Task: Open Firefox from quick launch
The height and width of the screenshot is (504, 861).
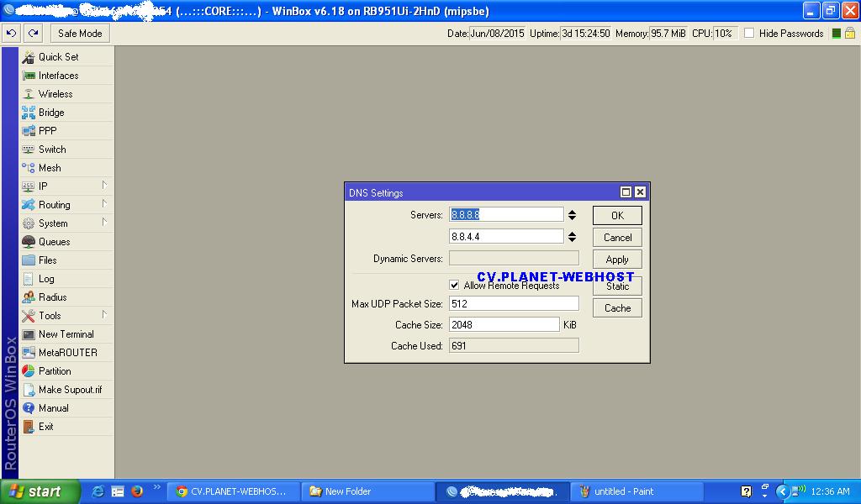Action: 137,491
